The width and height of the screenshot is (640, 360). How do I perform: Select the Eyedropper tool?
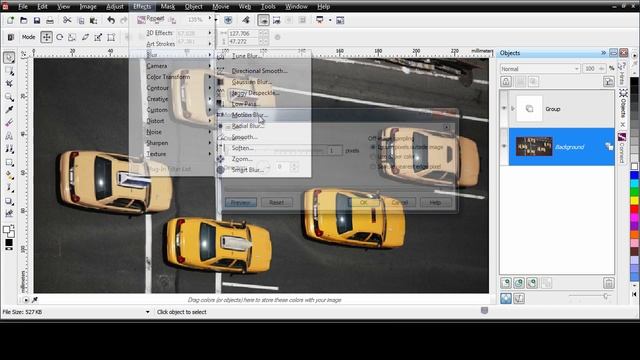9,110
